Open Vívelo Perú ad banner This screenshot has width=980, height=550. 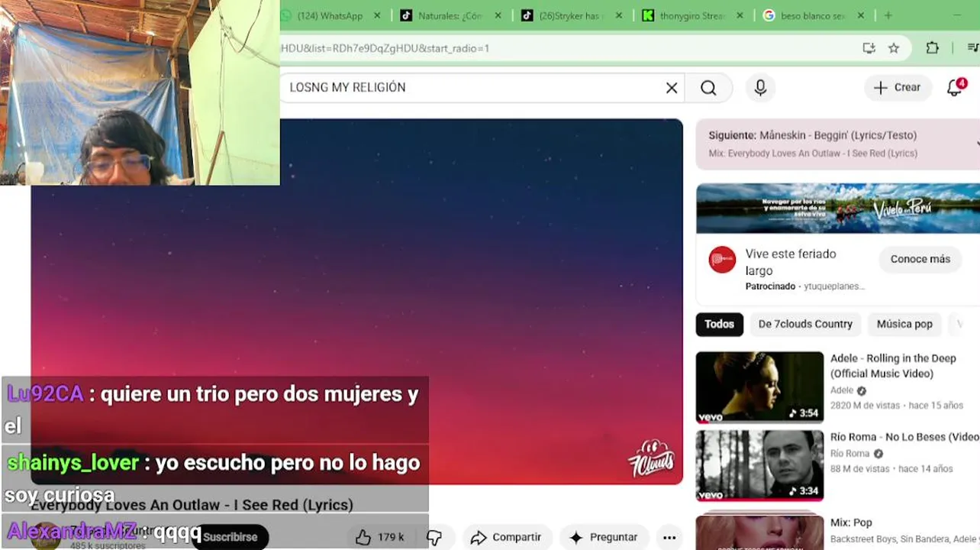(x=837, y=208)
